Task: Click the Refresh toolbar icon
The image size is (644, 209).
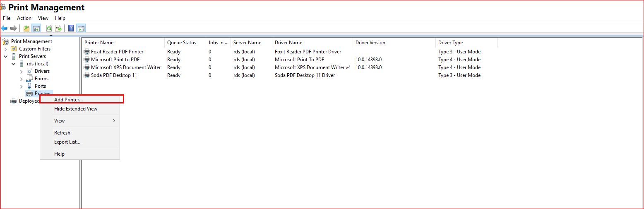Action: coord(49,28)
